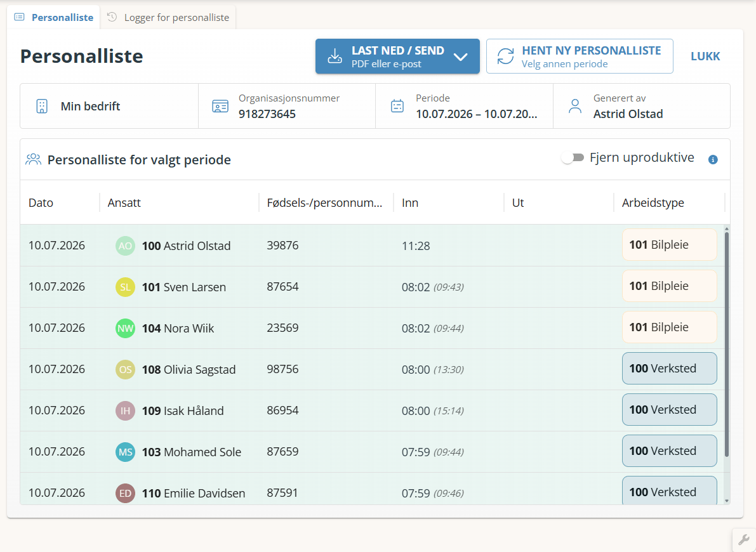
Task: Click organization number 918273645
Action: click(x=267, y=114)
